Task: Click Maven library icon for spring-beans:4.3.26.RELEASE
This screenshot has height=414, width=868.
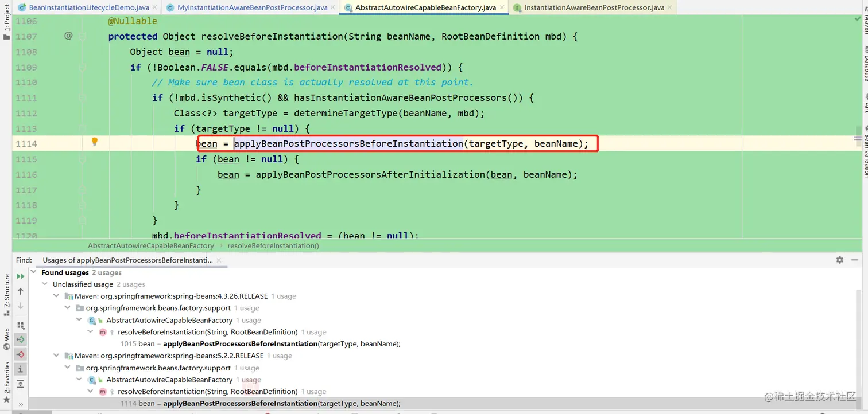Action: point(69,296)
